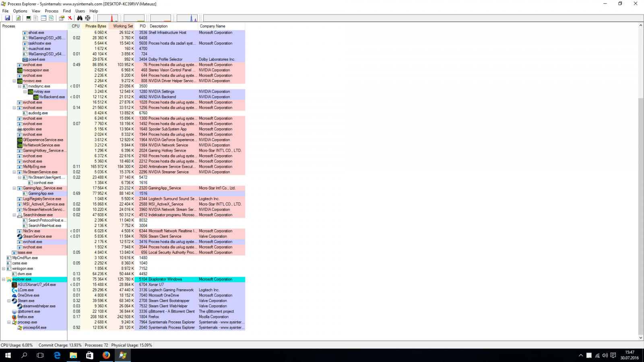Screen dimensions: 644x362
Task: Select the SearchIndexer.exe icon
Action: pos(20,215)
